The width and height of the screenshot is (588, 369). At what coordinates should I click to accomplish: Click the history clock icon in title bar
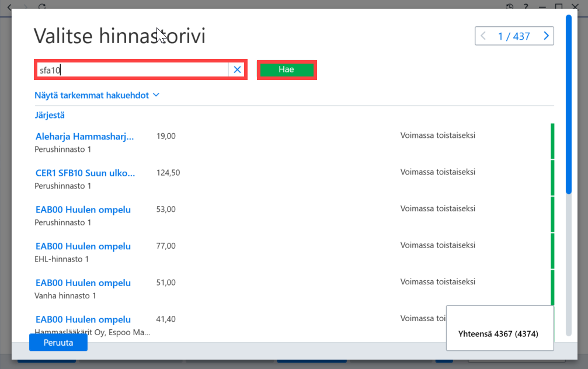point(510,6)
